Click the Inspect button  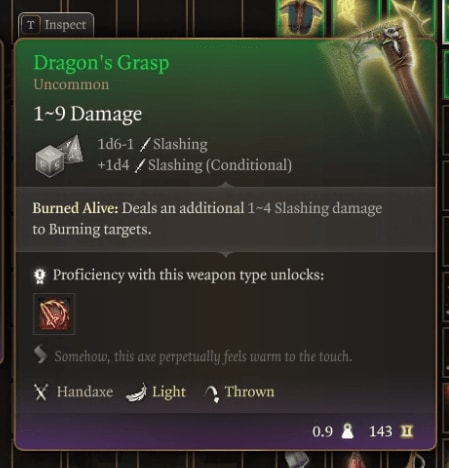56,25
